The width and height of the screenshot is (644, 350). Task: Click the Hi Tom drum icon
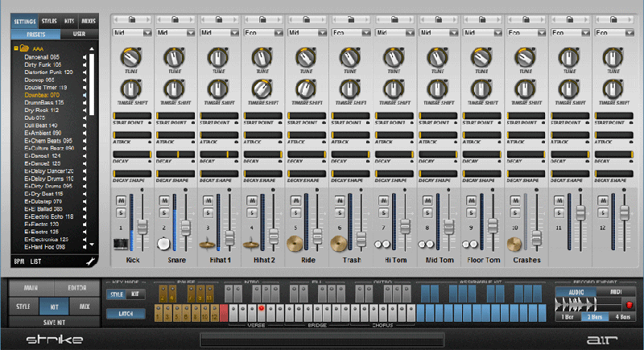pyautogui.click(x=382, y=244)
